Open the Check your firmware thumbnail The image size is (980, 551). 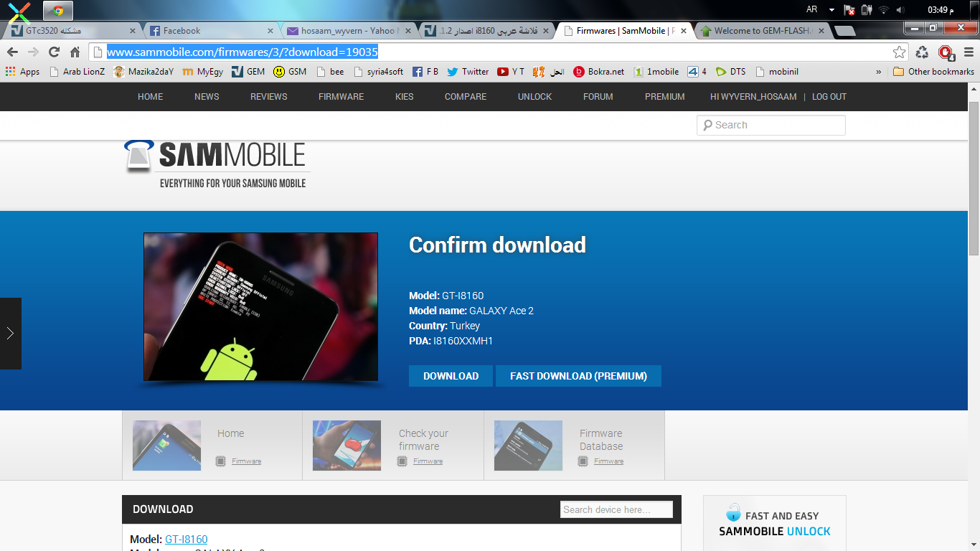pyautogui.click(x=347, y=446)
